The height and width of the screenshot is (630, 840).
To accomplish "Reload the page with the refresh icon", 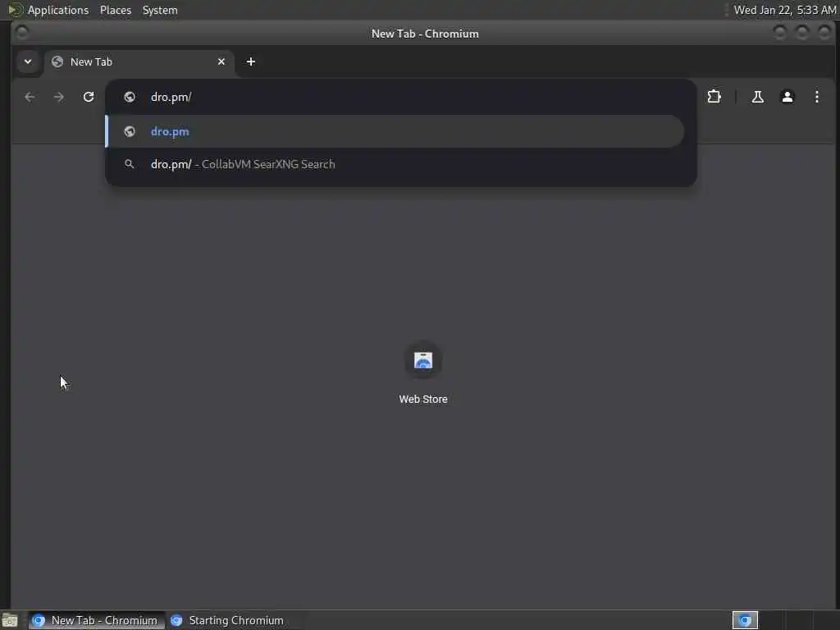I will tap(89, 97).
